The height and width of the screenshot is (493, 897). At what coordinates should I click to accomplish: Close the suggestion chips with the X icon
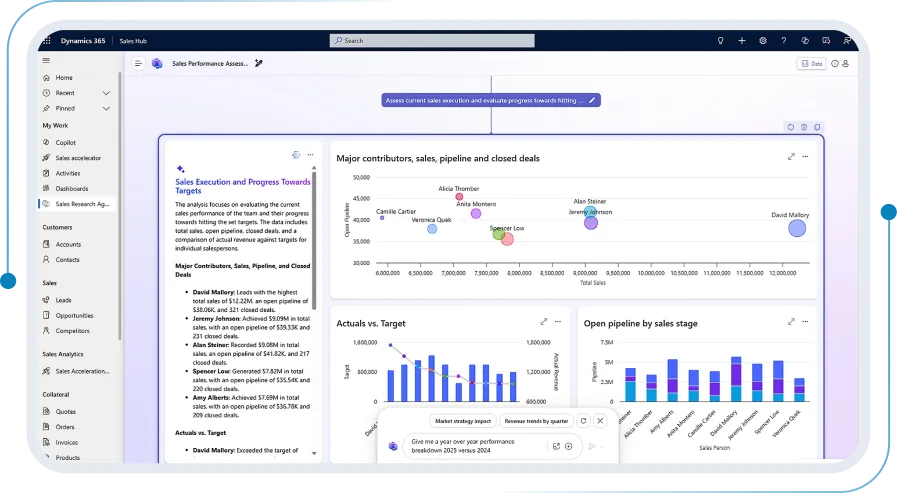600,421
